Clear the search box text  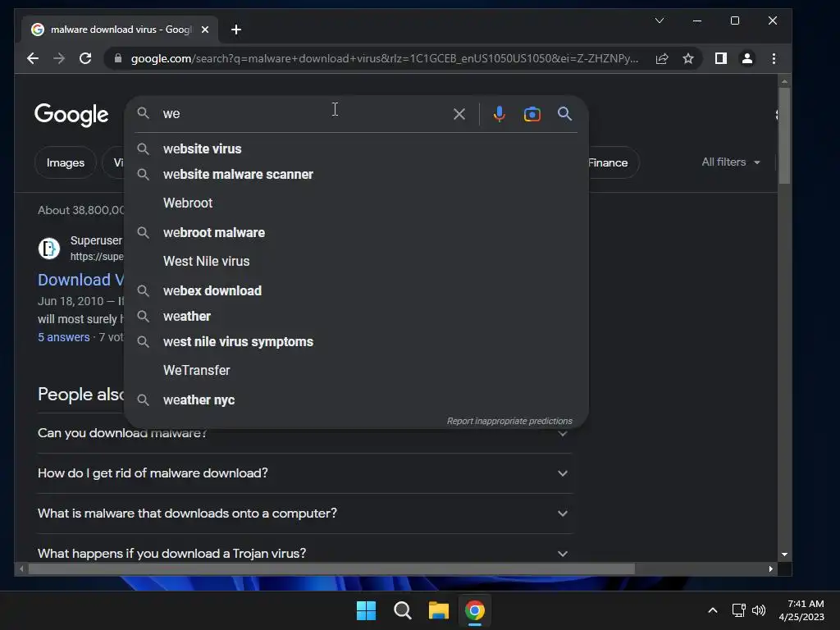pos(459,113)
